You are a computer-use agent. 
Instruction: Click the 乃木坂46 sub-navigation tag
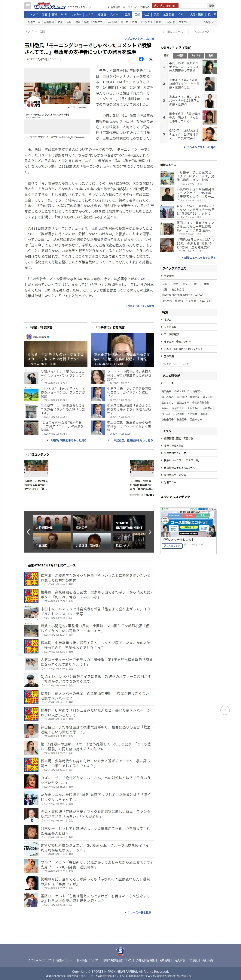click(x=111, y=23)
